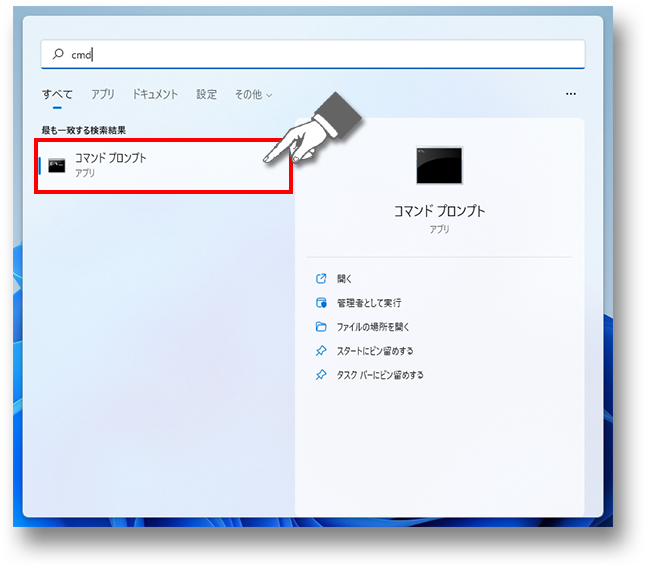Choose 管理者として実行
Screen dimensions: 647x568
click(369, 303)
